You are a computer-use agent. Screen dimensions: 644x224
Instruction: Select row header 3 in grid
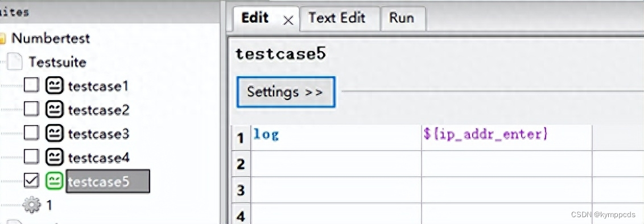[241, 190]
